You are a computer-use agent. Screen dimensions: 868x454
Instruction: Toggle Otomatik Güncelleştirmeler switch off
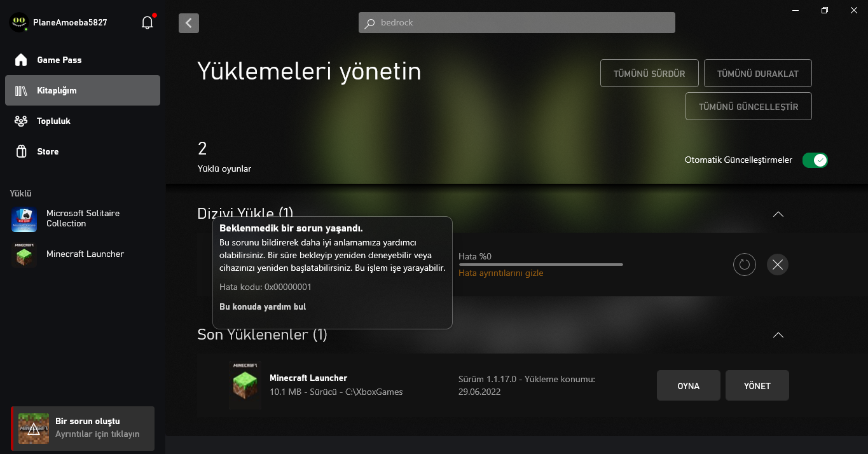[815, 160]
